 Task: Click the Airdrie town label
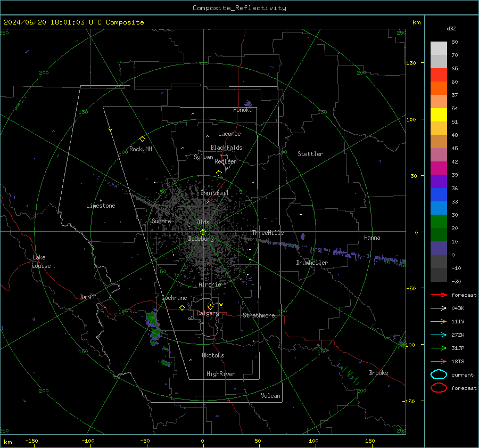[210, 284]
